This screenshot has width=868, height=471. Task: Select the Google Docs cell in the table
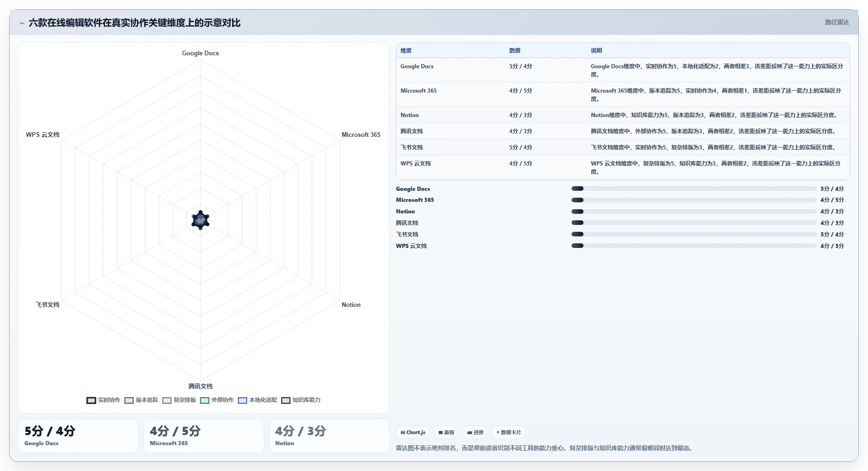(x=417, y=66)
